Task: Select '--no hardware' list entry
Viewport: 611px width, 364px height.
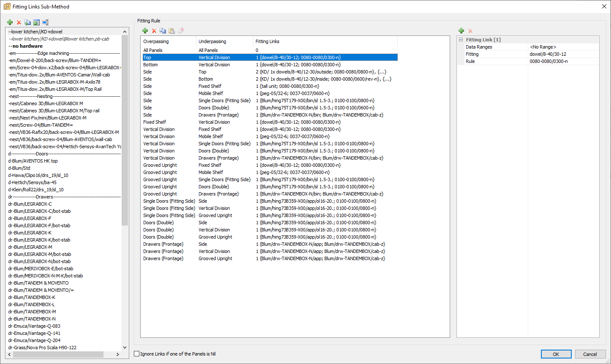Action: 64,46
